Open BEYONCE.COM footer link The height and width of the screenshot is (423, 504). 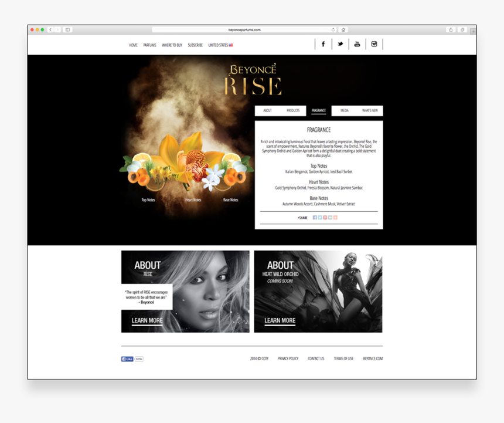pos(373,358)
